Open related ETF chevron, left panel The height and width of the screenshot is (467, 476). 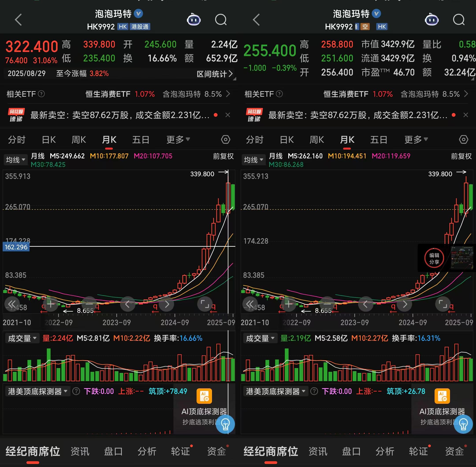coord(228,94)
